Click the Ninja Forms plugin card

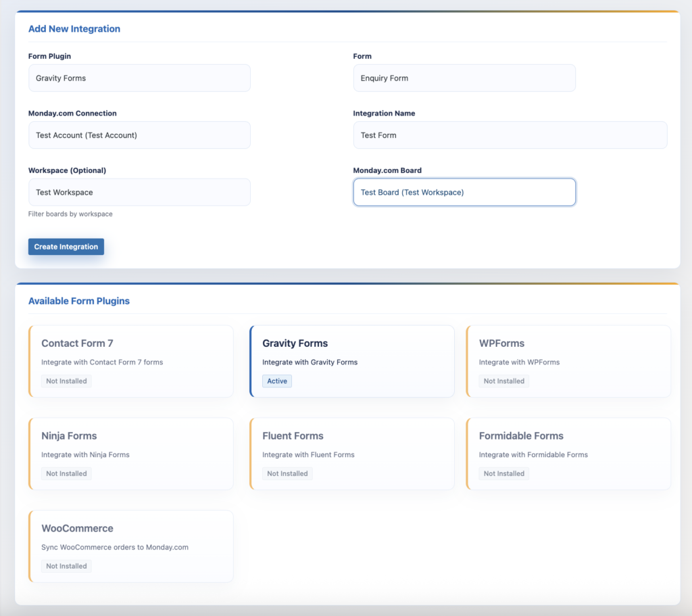coord(131,453)
